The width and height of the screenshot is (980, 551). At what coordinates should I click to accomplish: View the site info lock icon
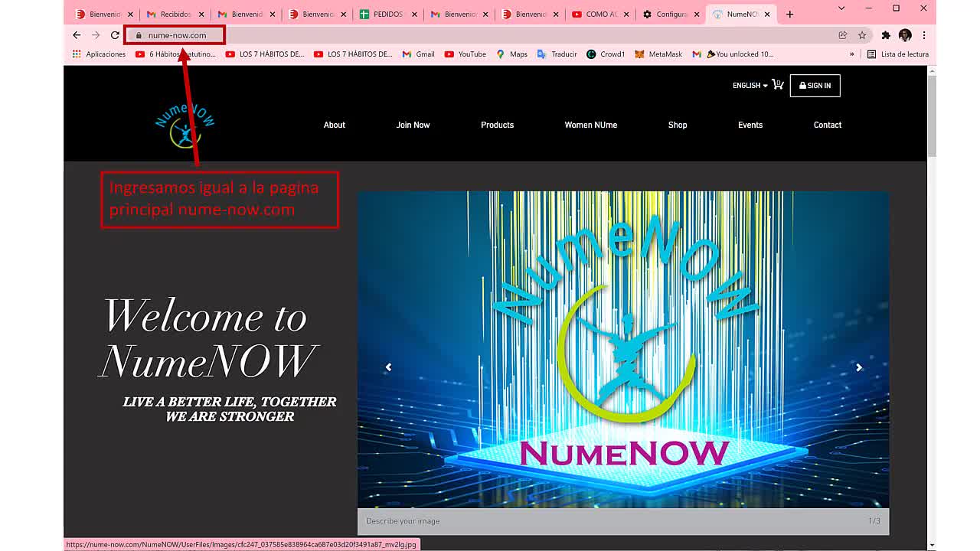point(139,35)
